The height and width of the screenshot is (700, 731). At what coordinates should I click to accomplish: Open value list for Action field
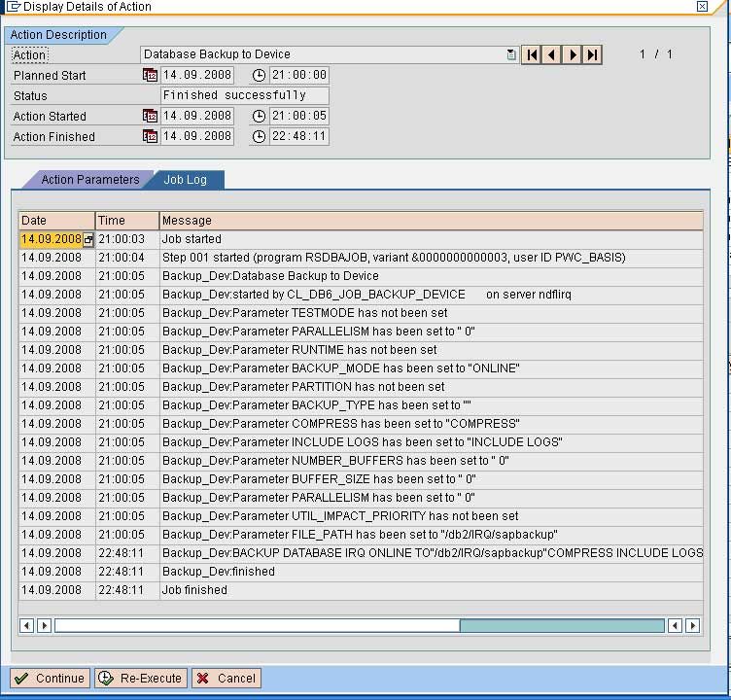(511, 54)
